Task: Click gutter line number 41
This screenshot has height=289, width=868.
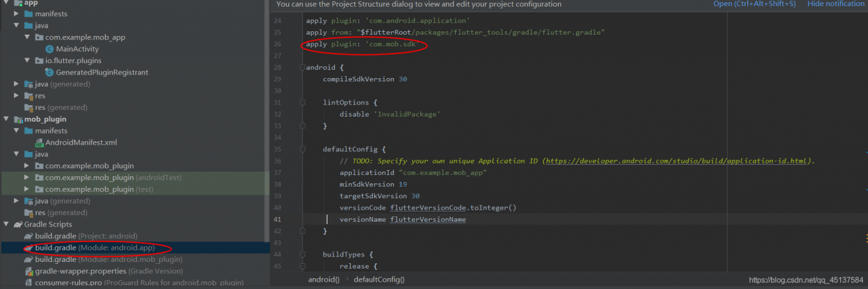Action: (277, 219)
